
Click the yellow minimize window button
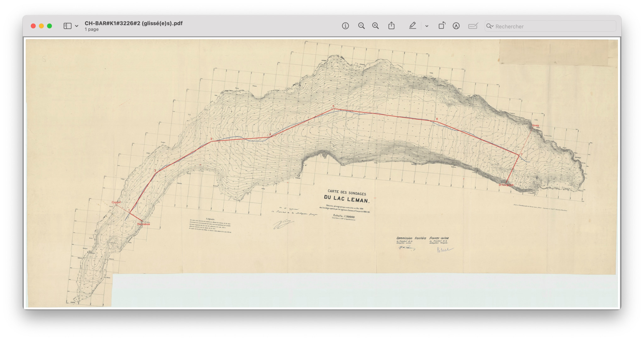tap(41, 26)
